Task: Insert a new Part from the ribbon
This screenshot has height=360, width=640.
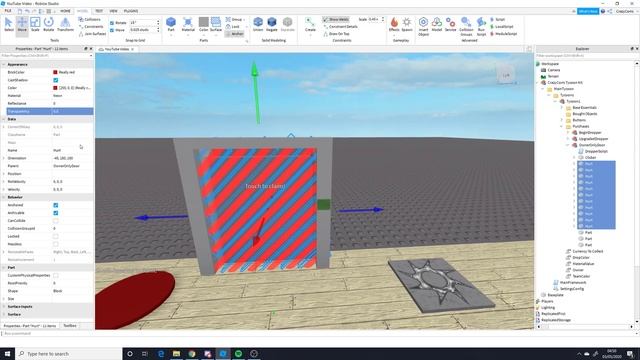Action: pos(171,24)
